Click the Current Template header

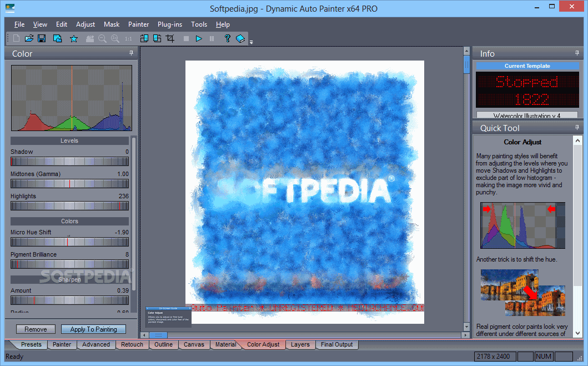[527, 66]
